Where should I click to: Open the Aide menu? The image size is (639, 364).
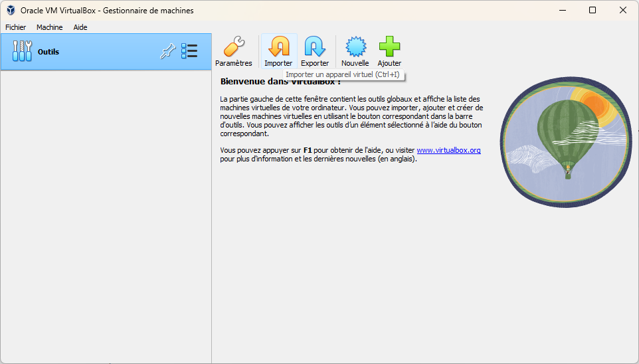80,27
